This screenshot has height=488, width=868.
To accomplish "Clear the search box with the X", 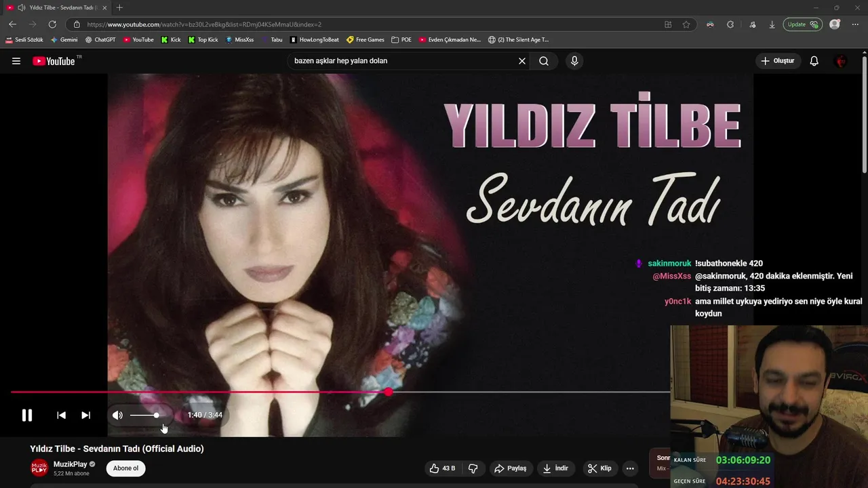I will click(x=522, y=61).
